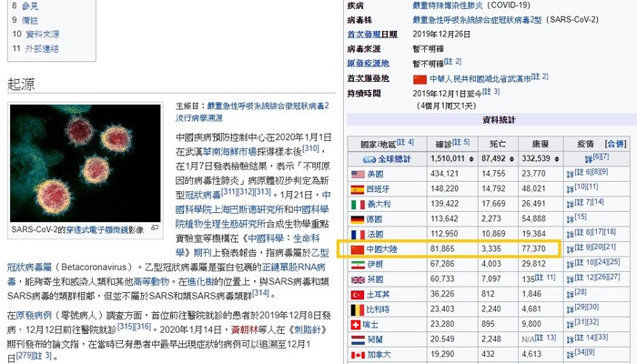The width and height of the screenshot is (637, 364).
Task: Sort table by 確診 column arrows
Action: [x=471, y=159]
